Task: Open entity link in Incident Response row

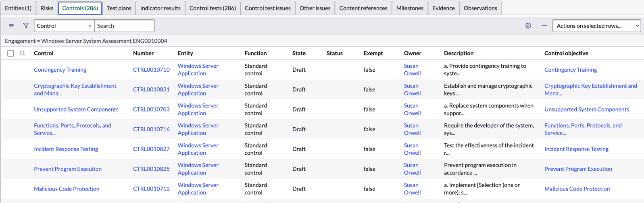Action: pyautogui.click(x=198, y=149)
